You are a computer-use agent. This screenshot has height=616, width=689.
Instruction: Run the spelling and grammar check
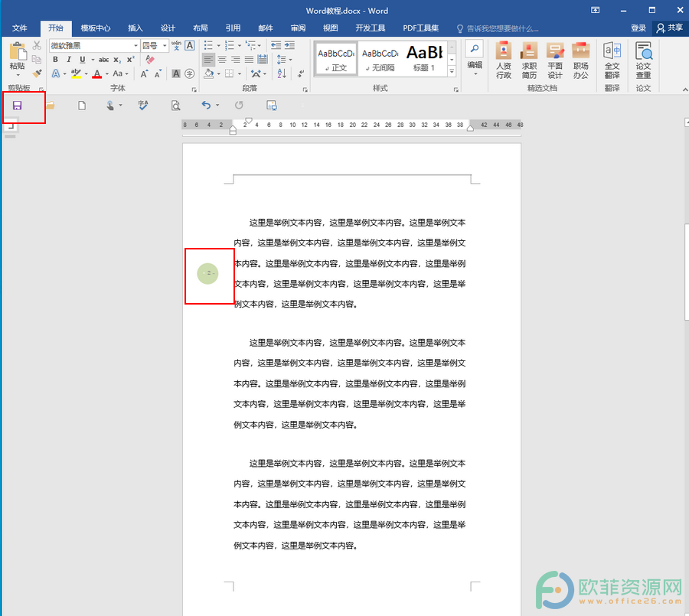pos(143,106)
